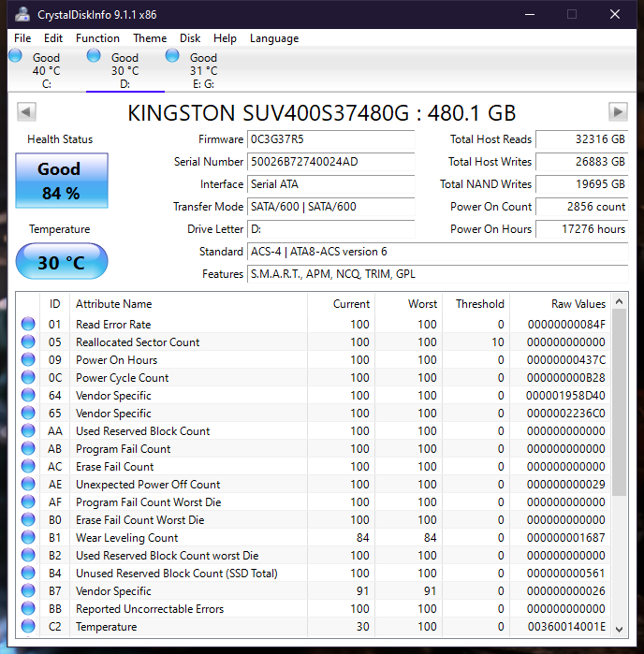Click the status orb for Used Reserved Block Count
The width and height of the screenshot is (644, 654).
click(28, 431)
